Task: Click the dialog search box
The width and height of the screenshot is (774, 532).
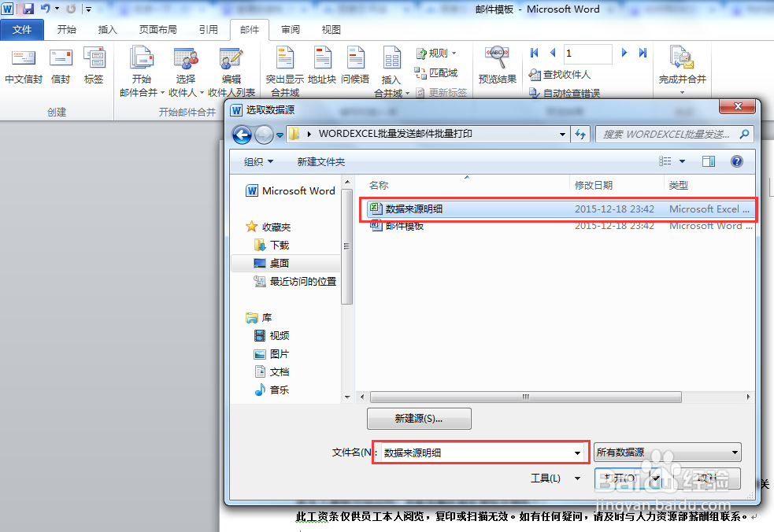Action: (675, 135)
